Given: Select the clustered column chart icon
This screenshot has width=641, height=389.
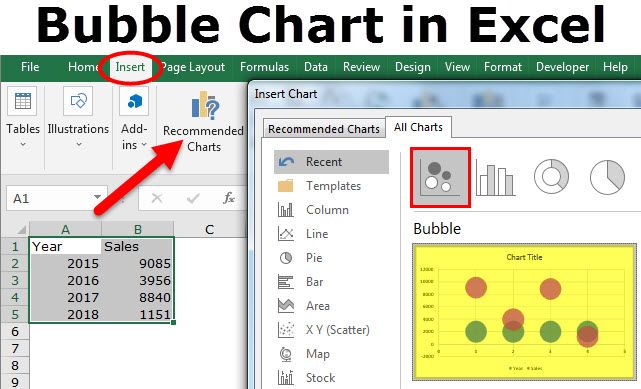Looking at the screenshot, I should (495, 178).
